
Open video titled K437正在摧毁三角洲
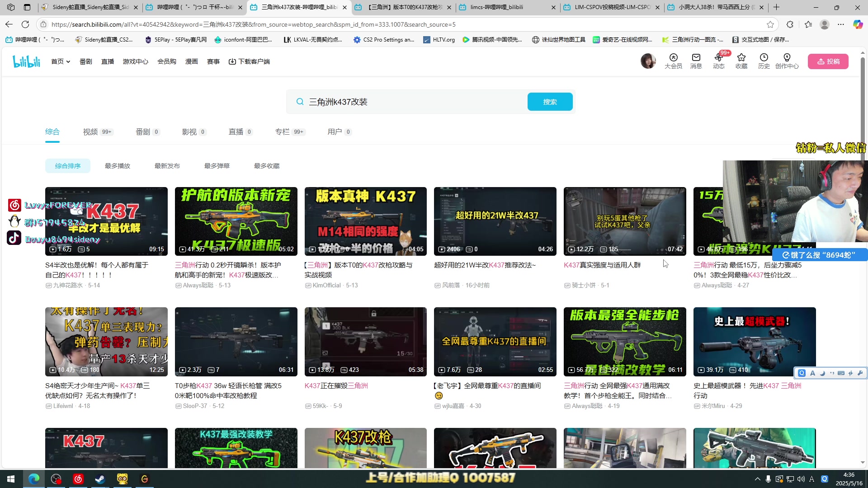336,386
